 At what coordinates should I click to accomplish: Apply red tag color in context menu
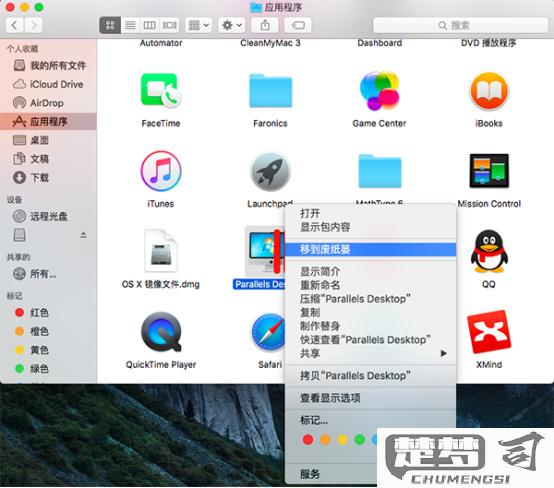pos(308,440)
